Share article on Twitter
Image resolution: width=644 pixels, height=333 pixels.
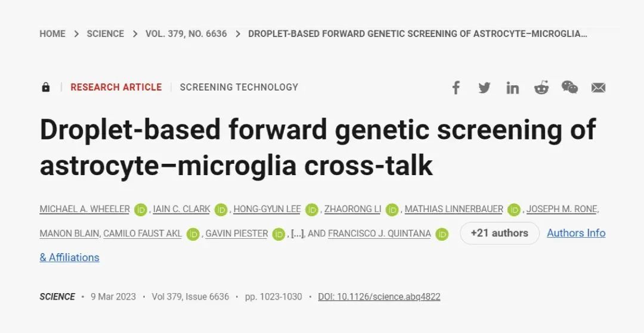[484, 88]
